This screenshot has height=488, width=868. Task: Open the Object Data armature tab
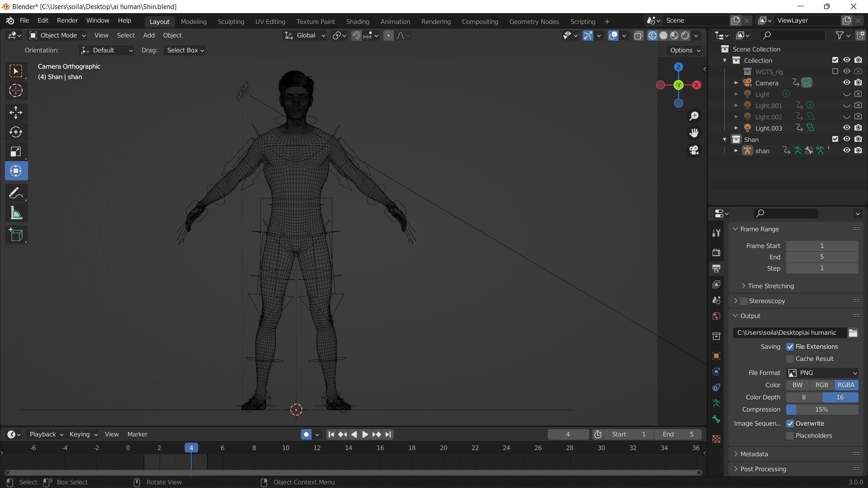(716, 403)
